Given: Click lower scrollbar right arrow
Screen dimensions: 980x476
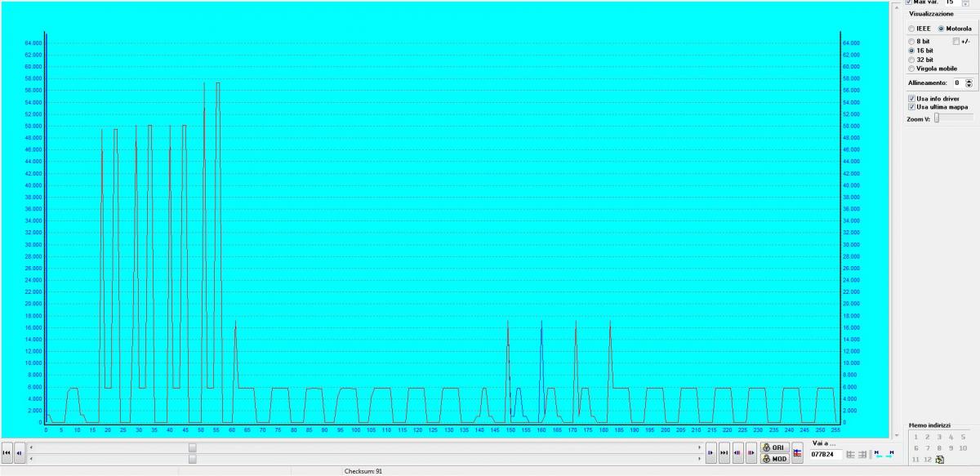Looking at the screenshot, I should [x=699, y=459].
